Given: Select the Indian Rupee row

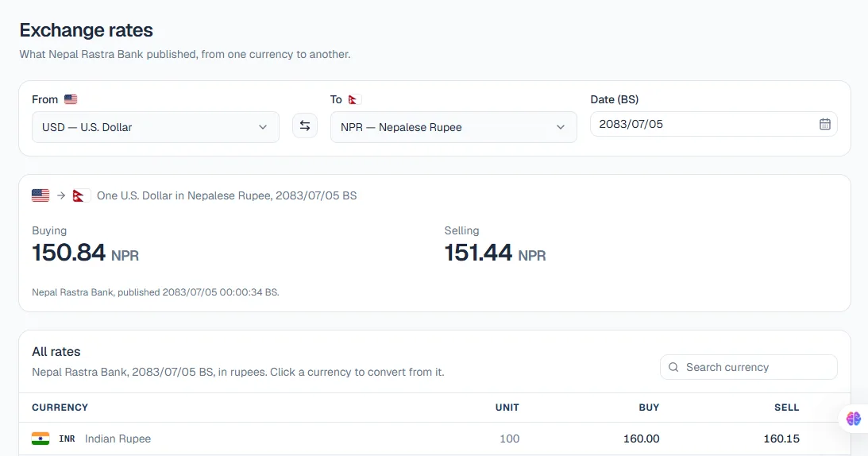Looking at the screenshot, I should [x=434, y=439].
